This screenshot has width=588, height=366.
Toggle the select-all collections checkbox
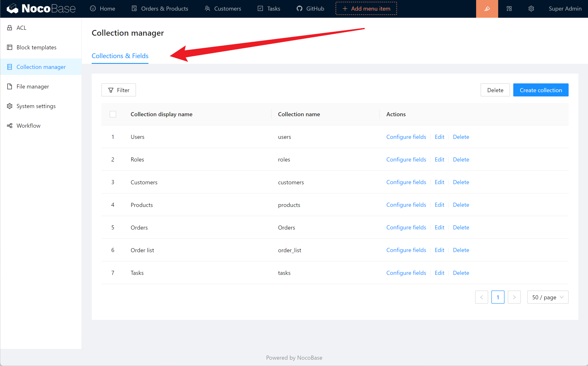[x=113, y=114]
